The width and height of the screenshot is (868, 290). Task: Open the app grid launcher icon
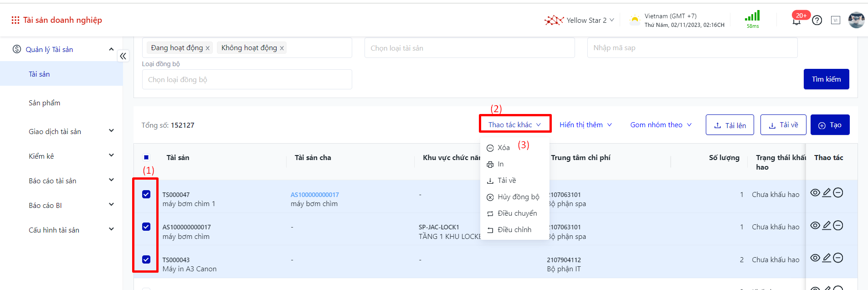click(x=15, y=20)
